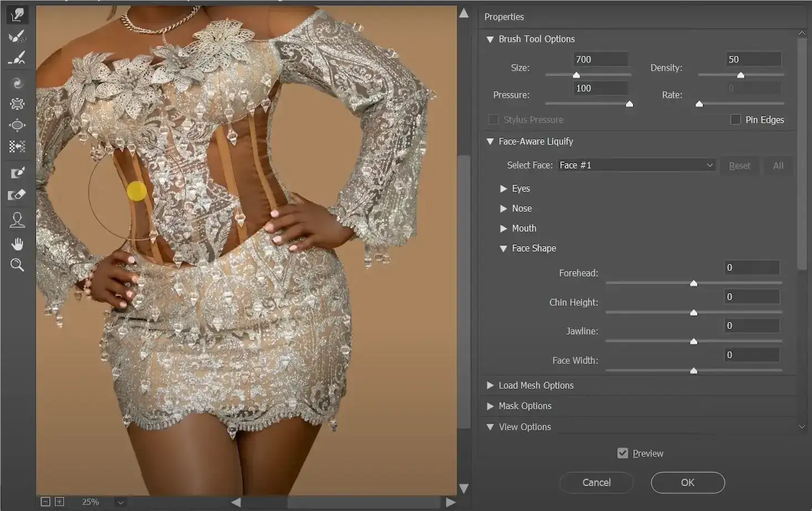Click the canvas horizontal scrollbar thumb
Image resolution: width=812 pixels, height=511 pixels.
363,502
